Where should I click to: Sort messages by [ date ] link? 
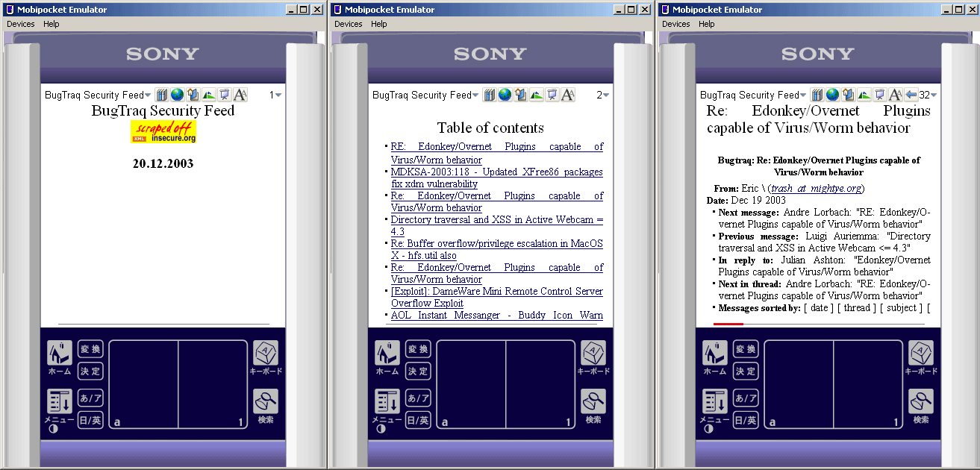point(818,308)
